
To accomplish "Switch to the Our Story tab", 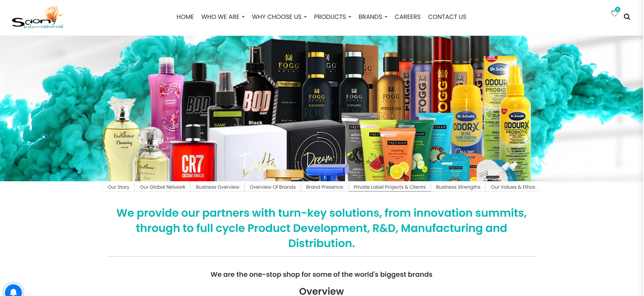I will 118,187.
